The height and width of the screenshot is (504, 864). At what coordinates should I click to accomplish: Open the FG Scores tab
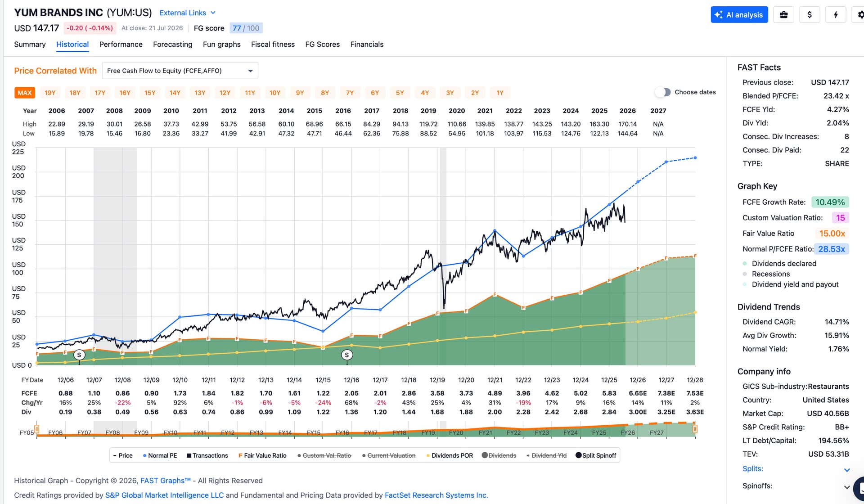323,45
